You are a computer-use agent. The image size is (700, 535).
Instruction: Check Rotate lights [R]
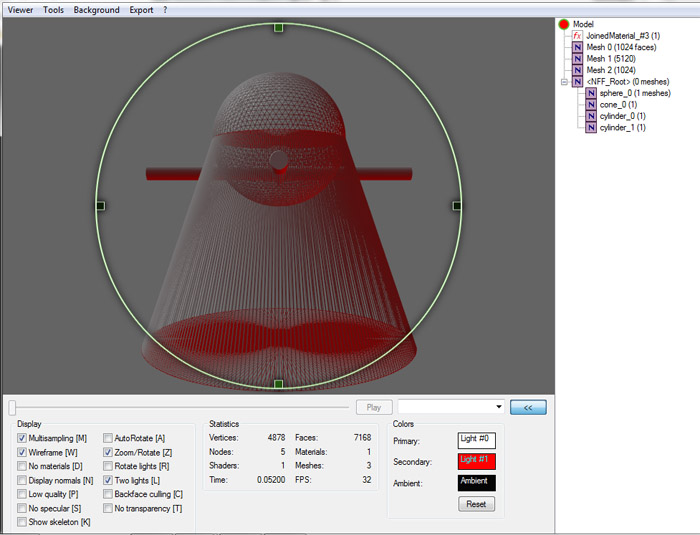108,466
